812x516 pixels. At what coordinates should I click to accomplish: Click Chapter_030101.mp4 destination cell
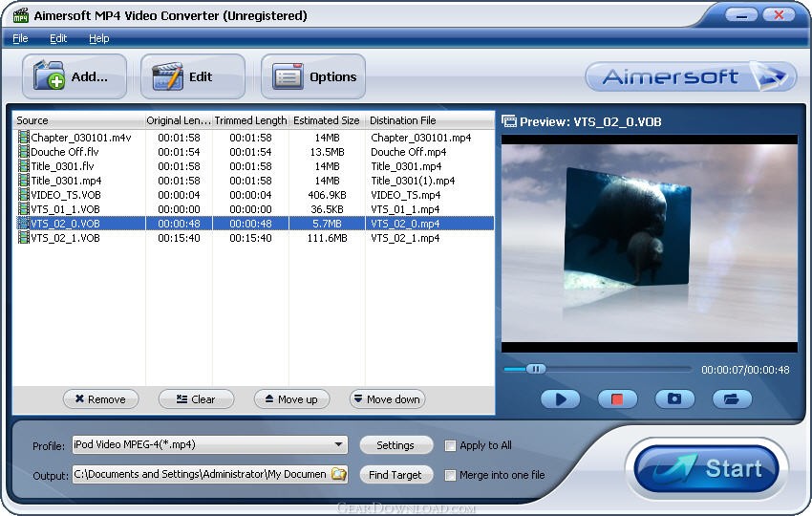point(421,138)
